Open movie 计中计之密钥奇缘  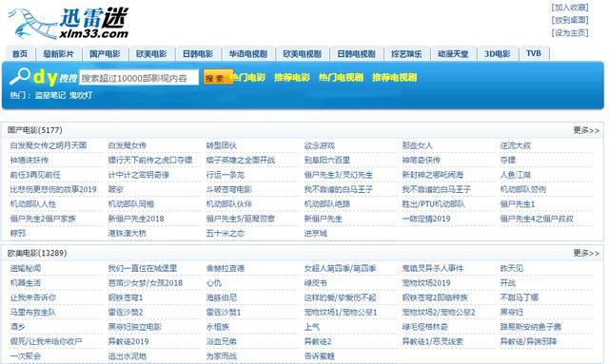(139, 175)
